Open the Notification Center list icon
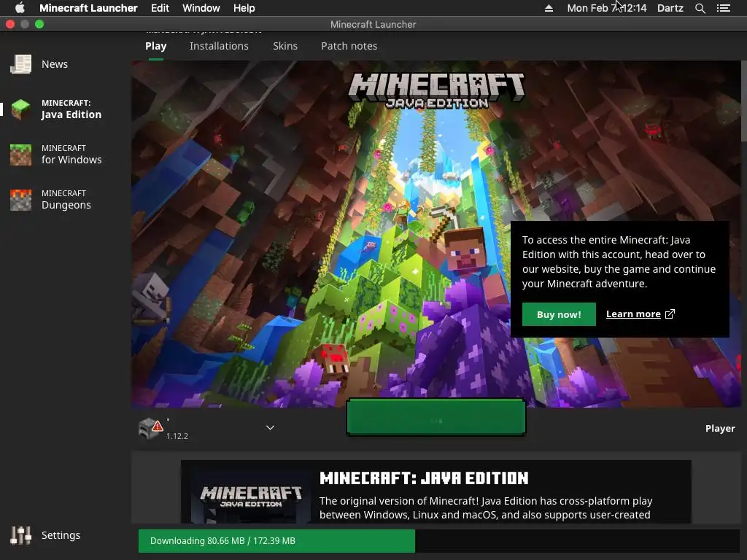The width and height of the screenshot is (747, 560). coord(723,8)
